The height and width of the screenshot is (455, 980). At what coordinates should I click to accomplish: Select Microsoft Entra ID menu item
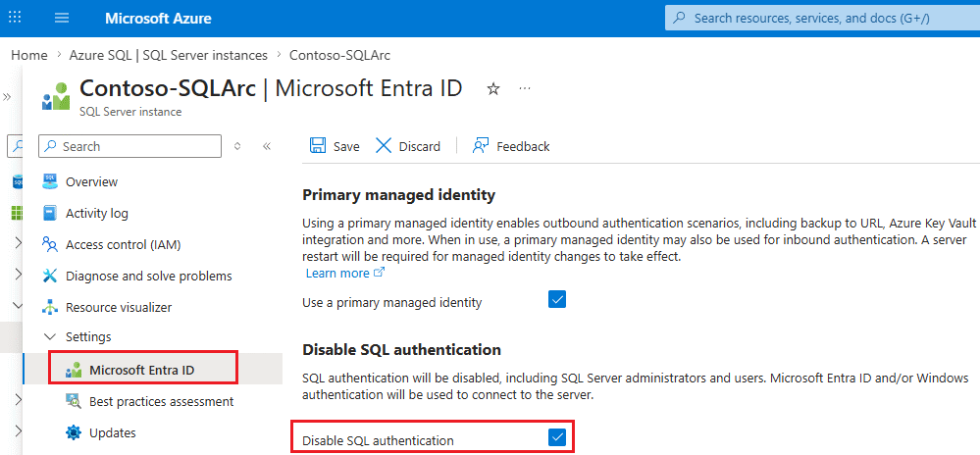[142, 370]
